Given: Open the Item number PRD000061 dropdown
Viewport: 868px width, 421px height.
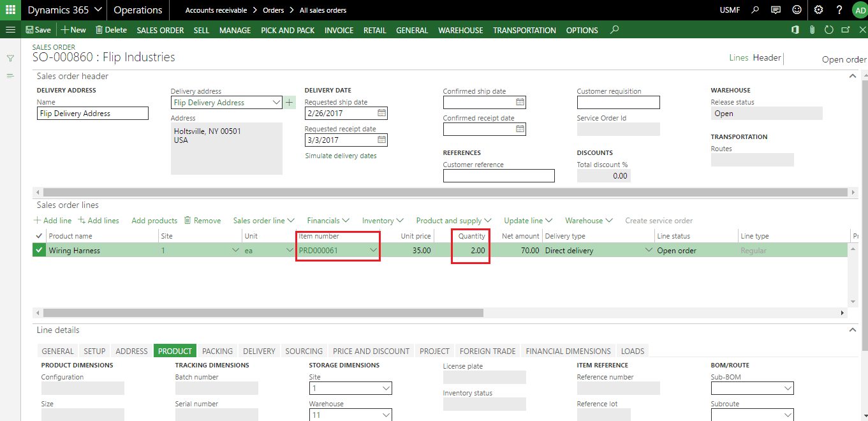Looking at the screenshot, I should 373,249.
